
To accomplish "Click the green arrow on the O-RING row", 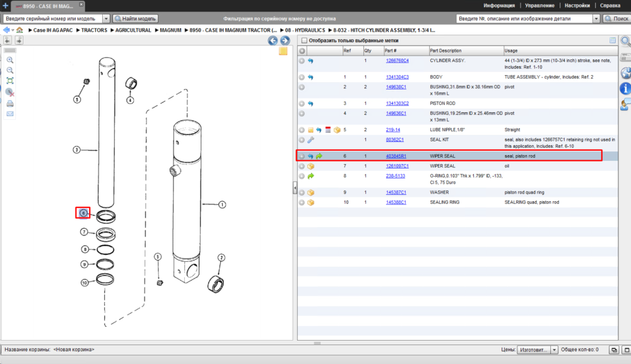I will coord(310,176).
